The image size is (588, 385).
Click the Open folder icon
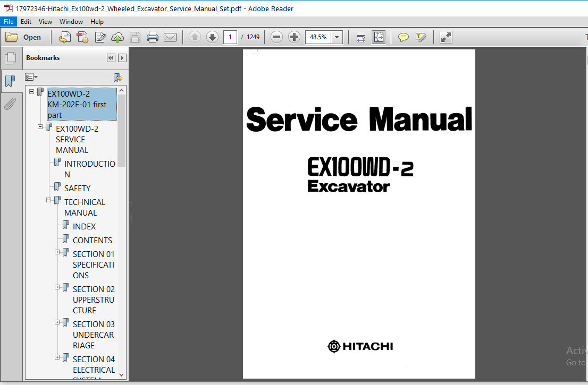click(12, 37)
